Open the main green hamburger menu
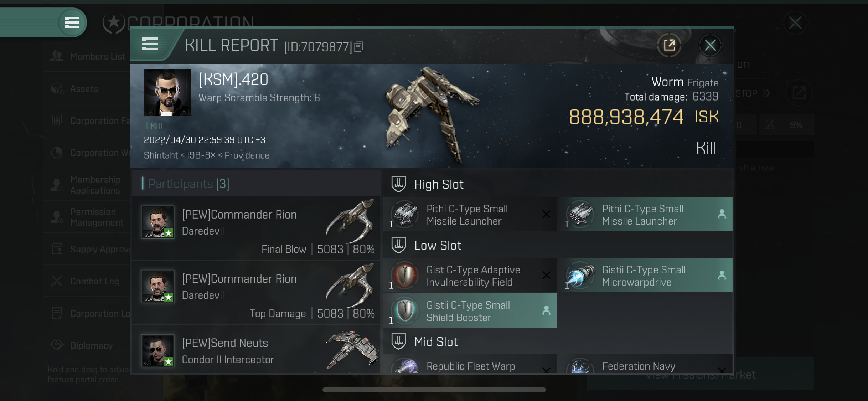868x401 pixels. (72, 22)
